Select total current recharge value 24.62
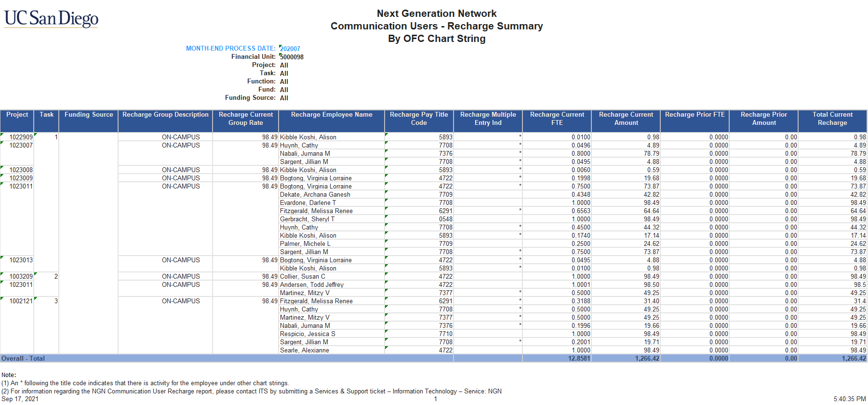This screenshot has width=868, height=405. tap(858, 244)
